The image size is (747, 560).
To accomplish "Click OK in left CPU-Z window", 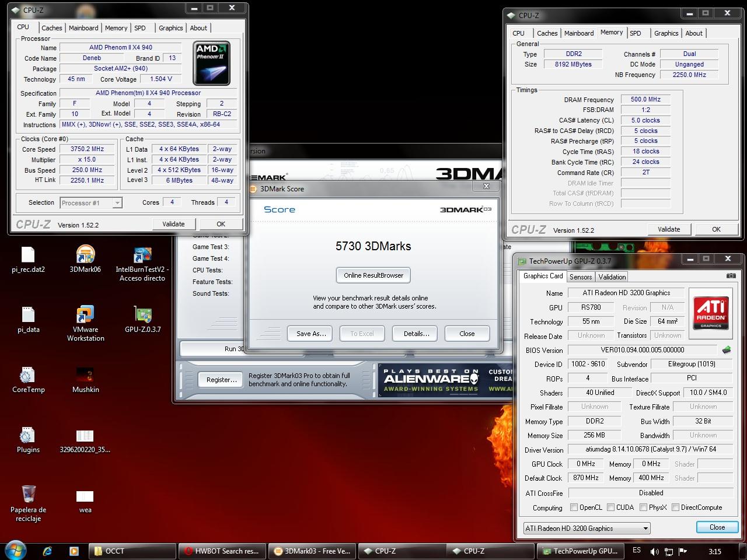I will pos(221,224).
